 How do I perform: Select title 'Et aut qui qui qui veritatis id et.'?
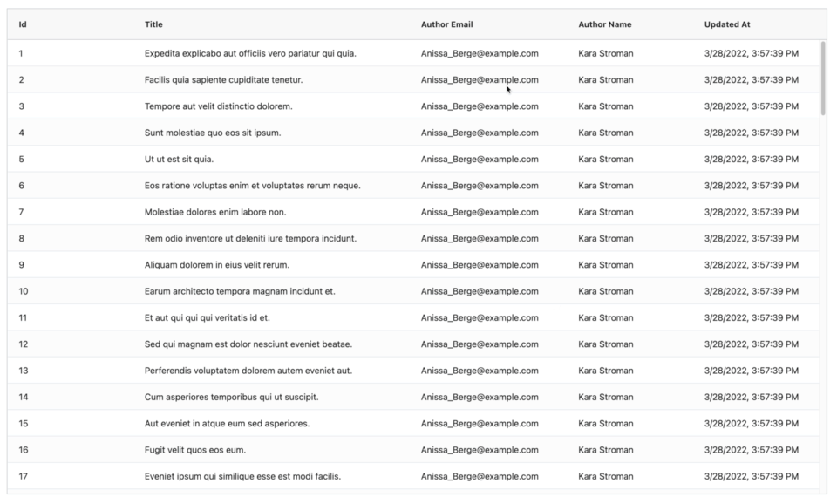coord(208,317)
